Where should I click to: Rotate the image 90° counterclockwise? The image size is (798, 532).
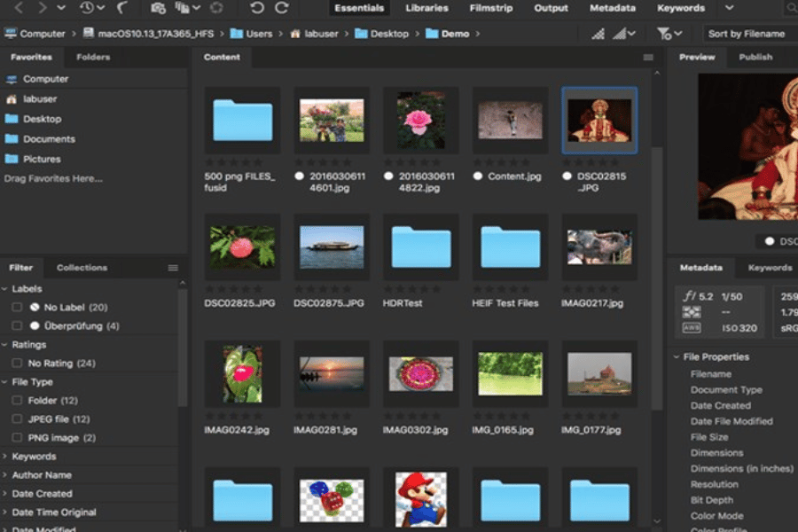tap(257, 8)
